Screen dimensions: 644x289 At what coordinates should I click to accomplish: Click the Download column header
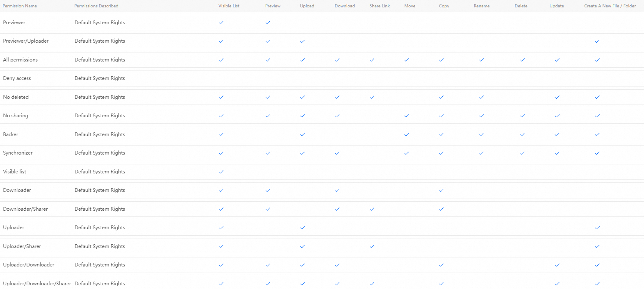(x=345, y=6)
